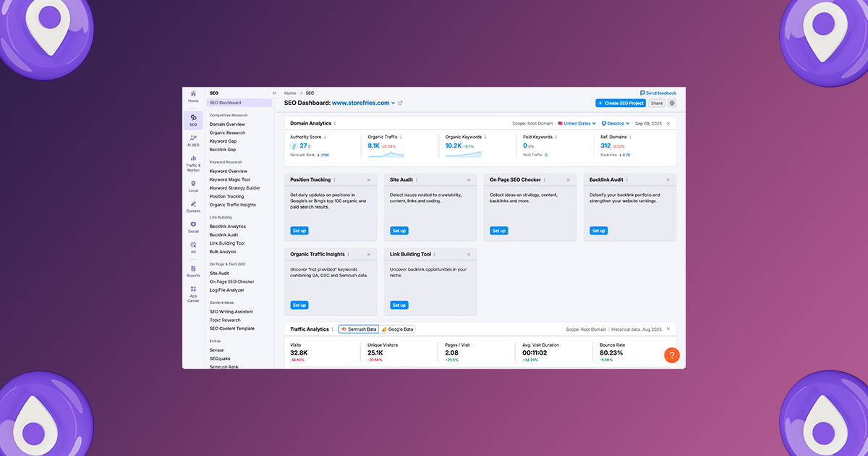
Task: Close the Organic Traffic Insights card
Action: 369,254
